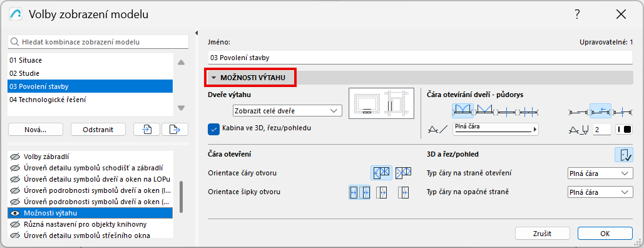Screen dimensions: 644x248
Task: Toggle eye for Možnosti výtahu panel
Action: point(15,213)
